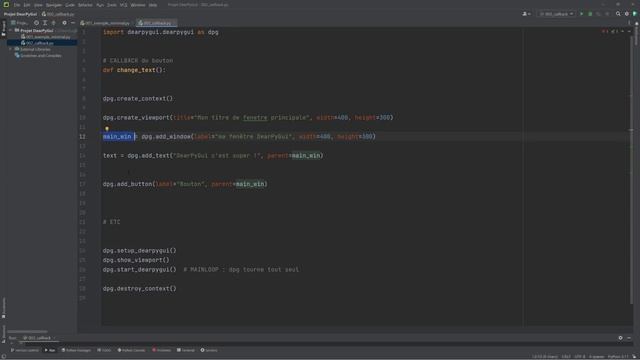Toggle the Bookmarks sidebar tool button
This screenshot has height=360, width=640.
4,309
